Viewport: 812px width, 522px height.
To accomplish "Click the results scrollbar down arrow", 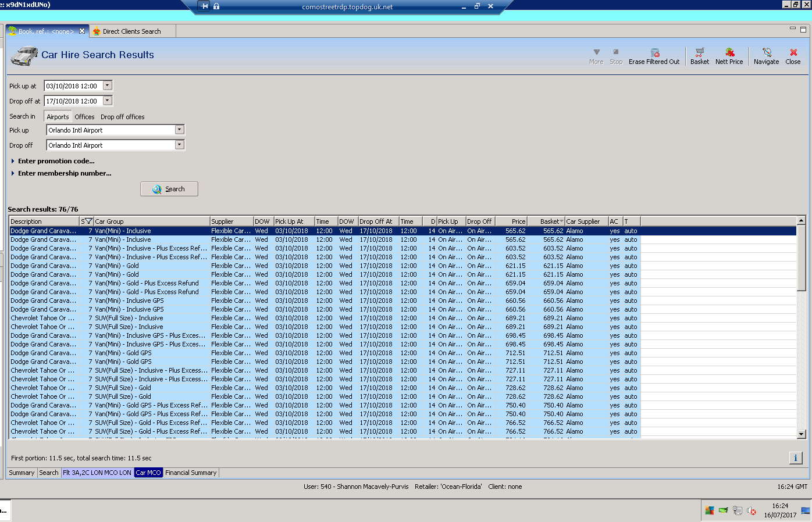I will (x=802, y=434).
